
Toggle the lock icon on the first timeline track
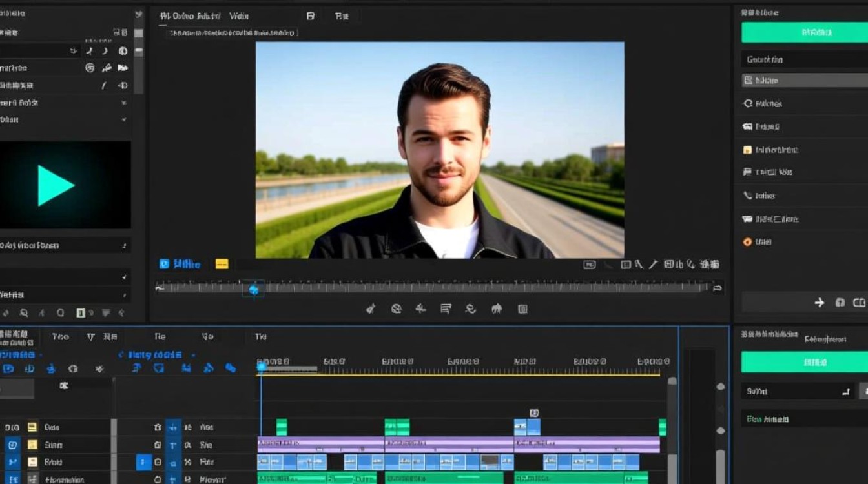pyautogui.click(x=158, y=427)
